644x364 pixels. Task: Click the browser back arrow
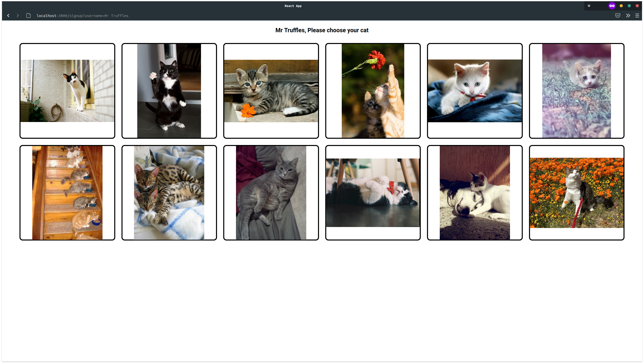(x=8, y=15)
